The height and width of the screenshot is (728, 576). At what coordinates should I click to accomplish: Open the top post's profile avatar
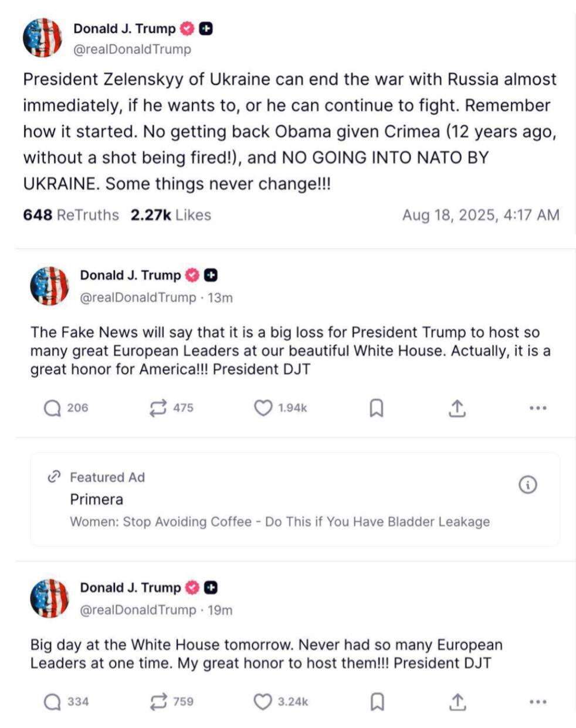[42, 38]
